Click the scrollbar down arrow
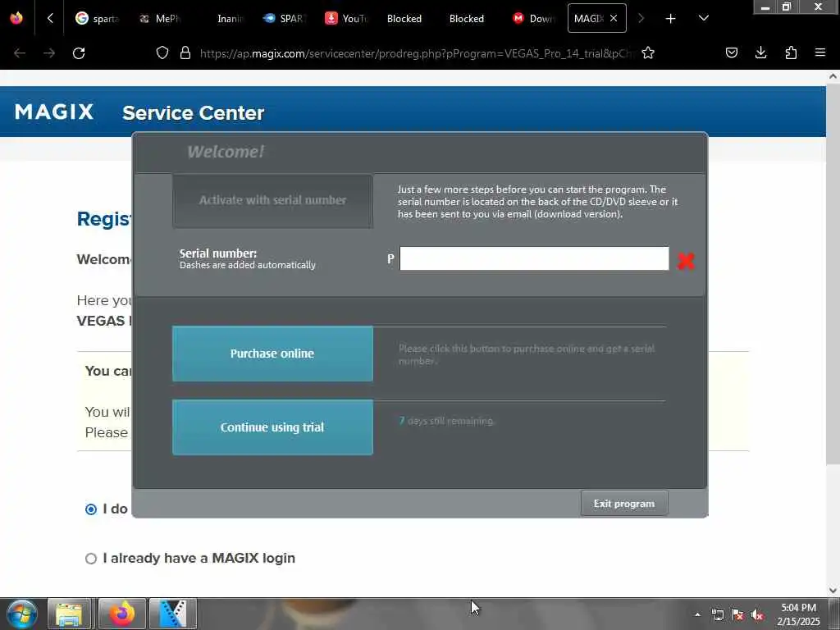The width and height of the screenshot is (840, 630). tap(833, 591)
